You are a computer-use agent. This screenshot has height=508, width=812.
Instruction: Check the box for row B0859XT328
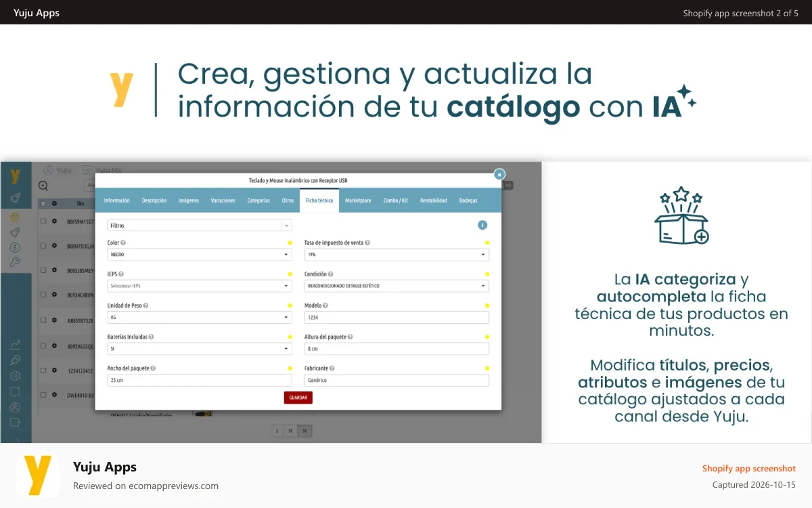coord(44,320)
